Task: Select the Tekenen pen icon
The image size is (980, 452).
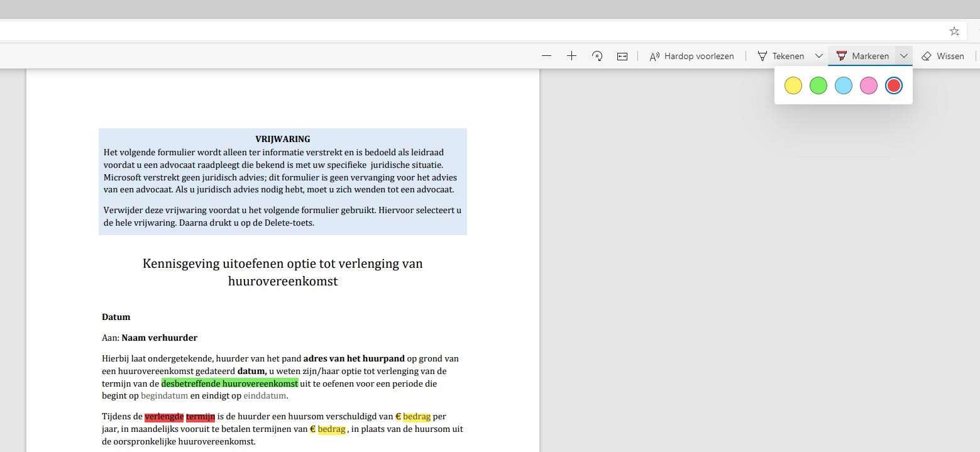Action: tap(763, 55)
